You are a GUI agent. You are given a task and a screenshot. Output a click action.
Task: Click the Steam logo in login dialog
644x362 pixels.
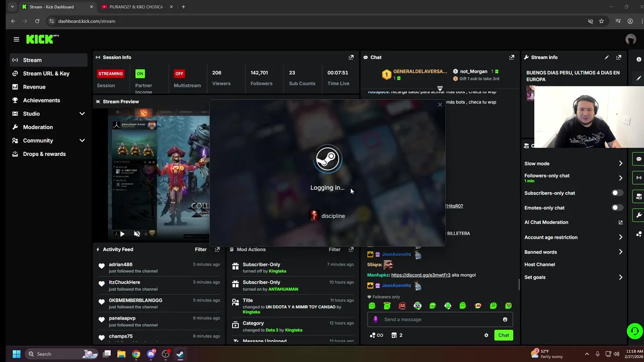[328, 159]
